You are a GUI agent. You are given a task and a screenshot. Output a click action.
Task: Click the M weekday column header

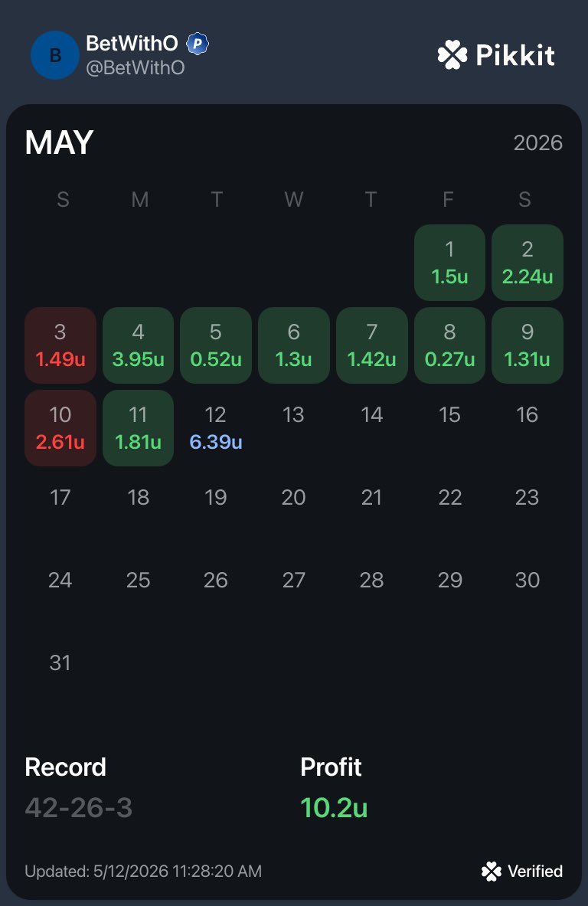140,199
